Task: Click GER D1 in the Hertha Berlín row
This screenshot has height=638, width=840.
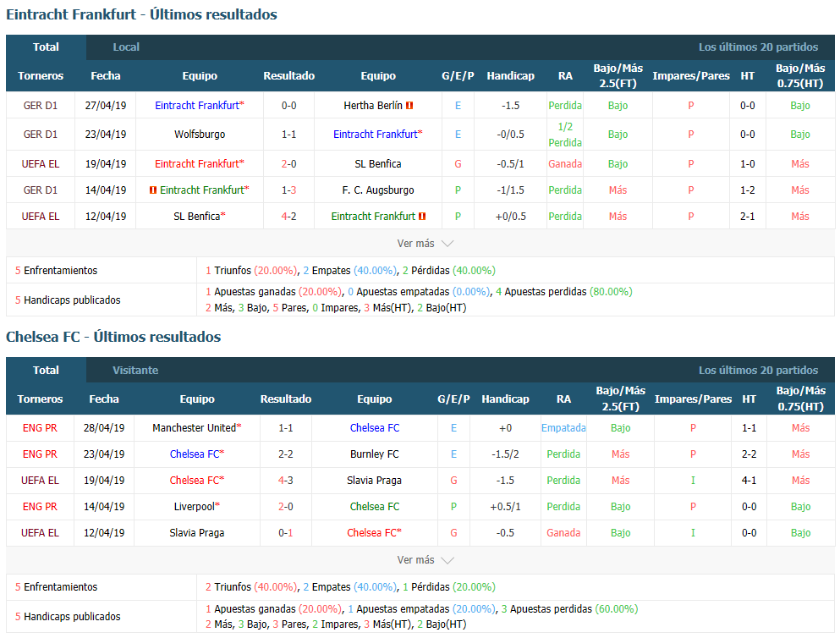Action: 40,106
